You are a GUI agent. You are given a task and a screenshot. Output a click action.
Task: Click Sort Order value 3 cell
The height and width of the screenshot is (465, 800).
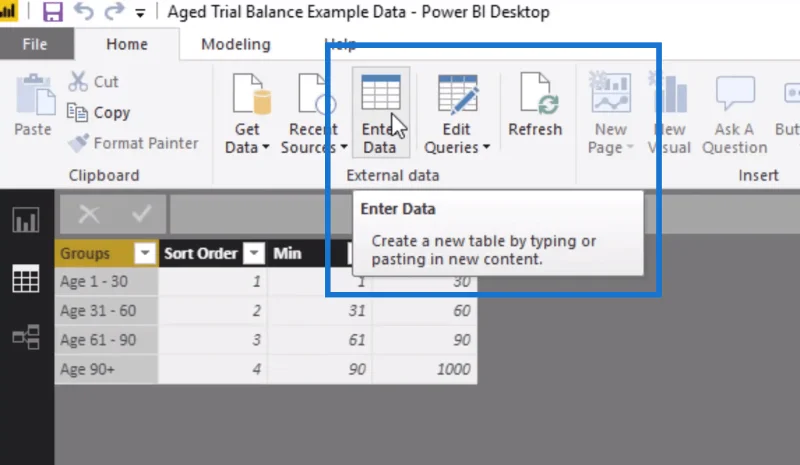[x=213, y=340]
